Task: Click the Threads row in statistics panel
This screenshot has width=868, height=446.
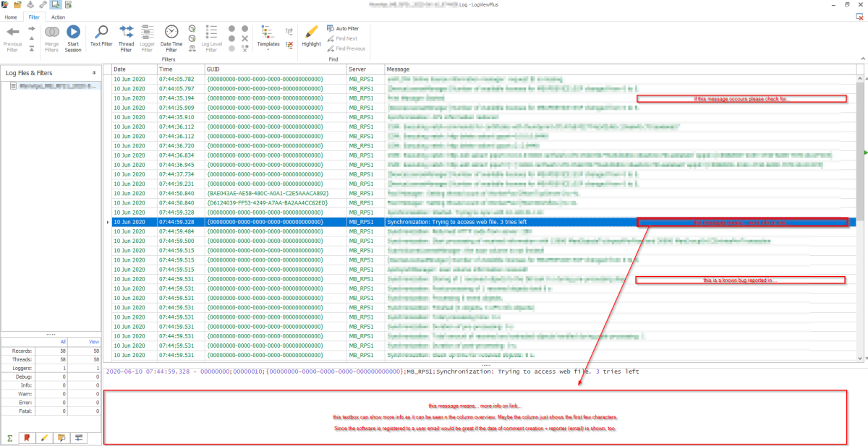Action: pyautogui.click(x=51, y=359)
